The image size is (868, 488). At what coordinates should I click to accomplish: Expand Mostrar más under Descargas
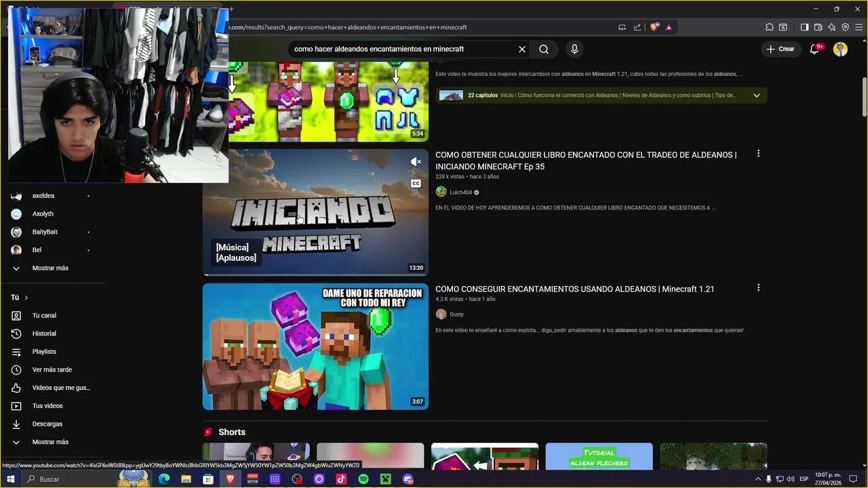click(x=52, y=442)
